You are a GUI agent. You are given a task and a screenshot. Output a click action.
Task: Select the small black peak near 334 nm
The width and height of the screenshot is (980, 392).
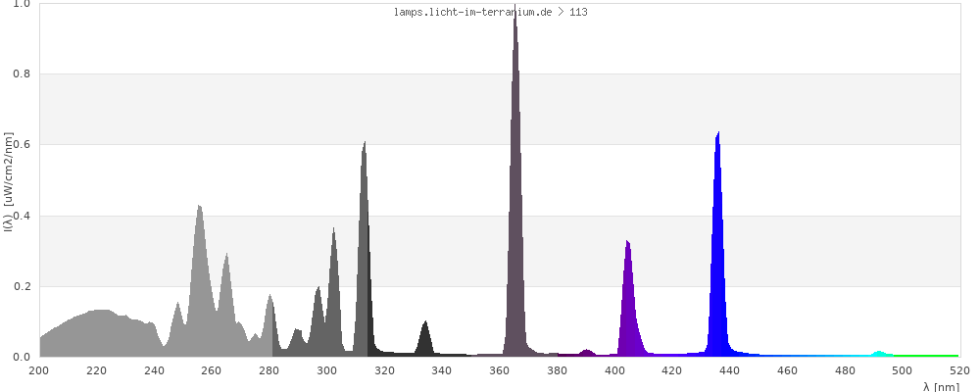coord(424,339)
